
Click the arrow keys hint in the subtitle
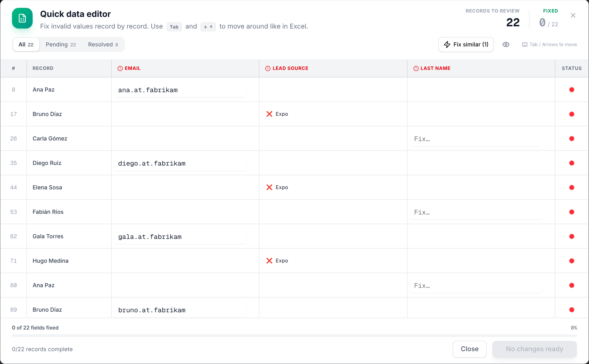[x=208, y=27]
